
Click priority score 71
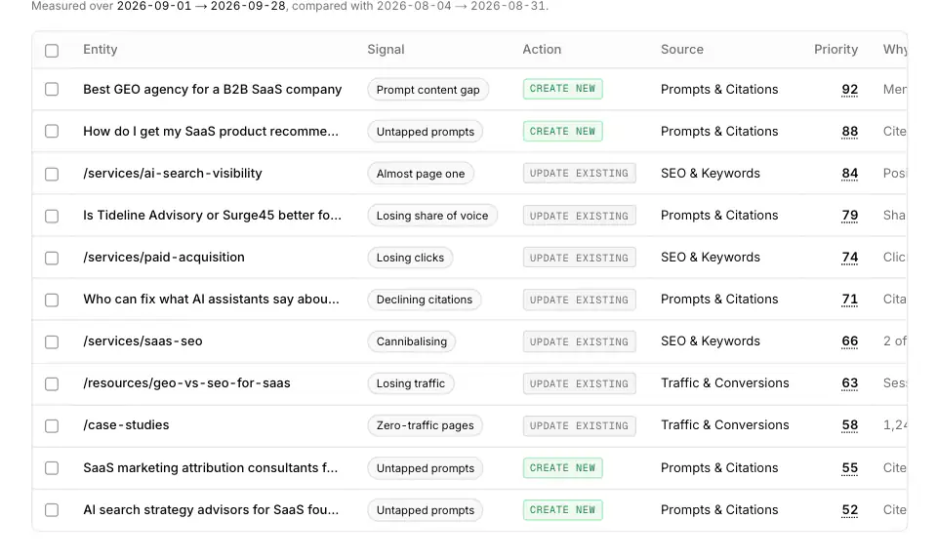pos(850,300)
